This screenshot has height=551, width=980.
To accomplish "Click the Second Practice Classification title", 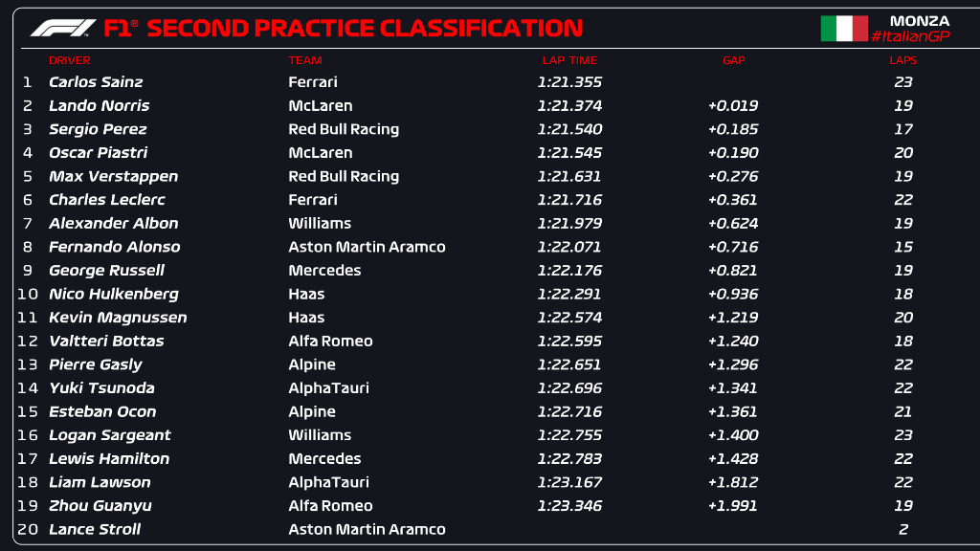I will (x=365, y=28).
